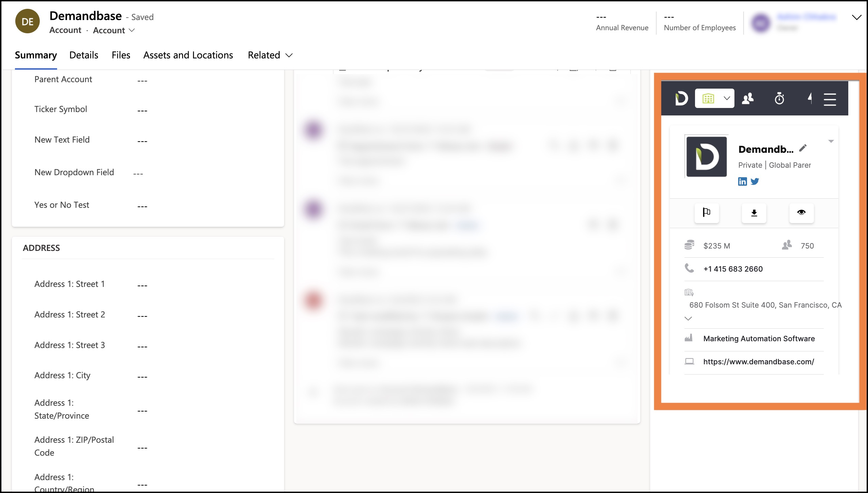Screen dimensions: 868x493
Task: Open the Twitter profile icon
Action: click(x=755, y=181)
